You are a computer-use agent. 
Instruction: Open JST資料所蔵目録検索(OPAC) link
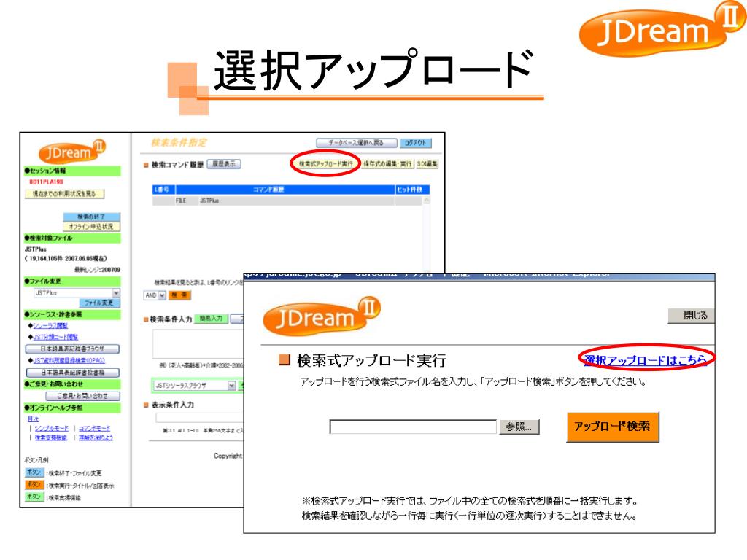click(69, 361)
